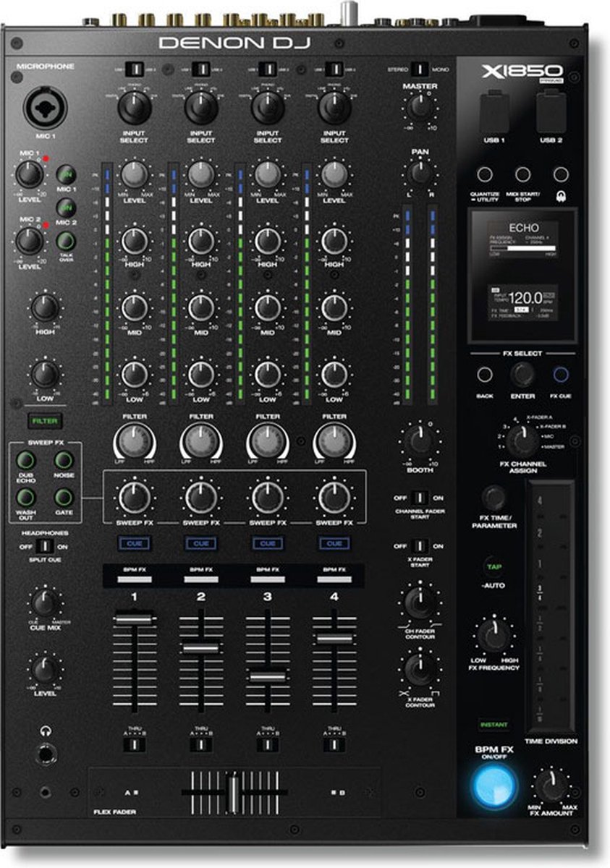Click the channel 3 Input Select knob
The height and width of the screenshot is (868, 610).
(x=268, y=108)
